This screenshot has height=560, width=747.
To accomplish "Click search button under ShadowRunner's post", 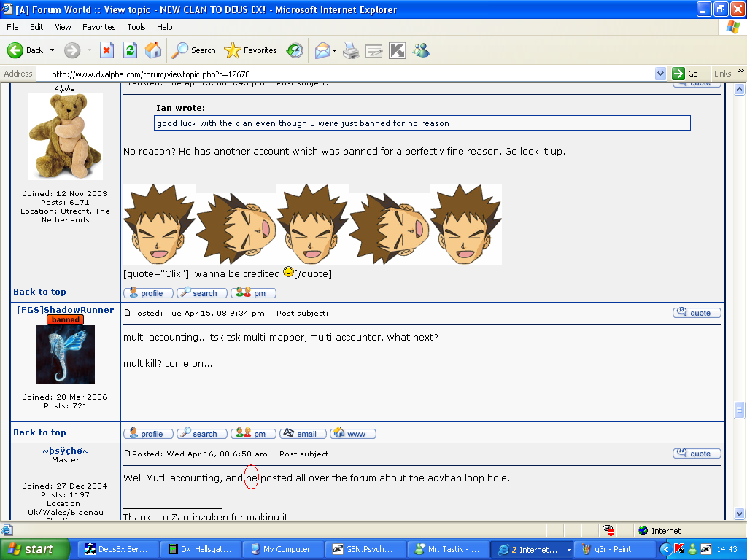I will coord(201,434).
